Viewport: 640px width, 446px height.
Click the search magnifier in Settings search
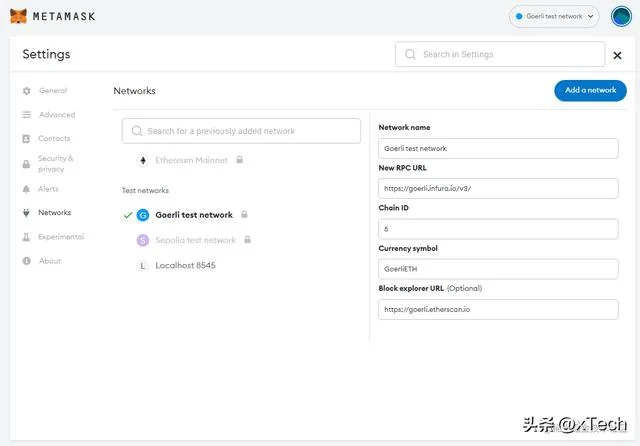coord(410,54)
